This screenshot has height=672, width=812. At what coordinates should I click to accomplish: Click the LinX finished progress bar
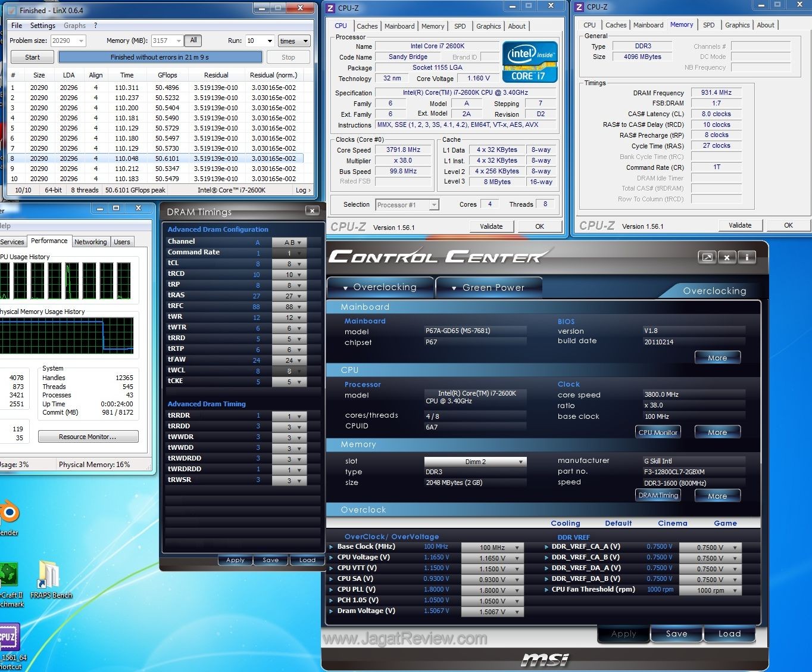pyautogui.click(x=160, y=57)
